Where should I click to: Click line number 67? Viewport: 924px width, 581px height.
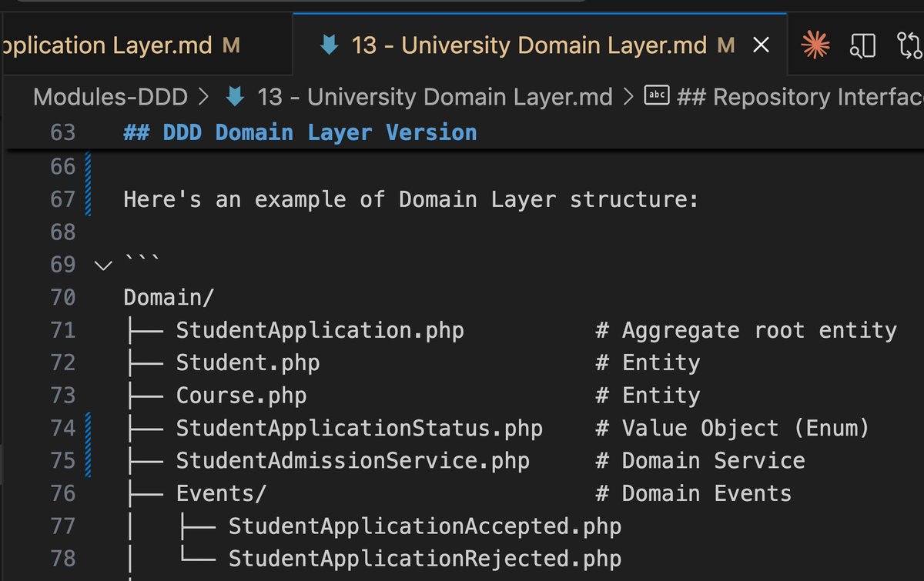tap(63, 200)
